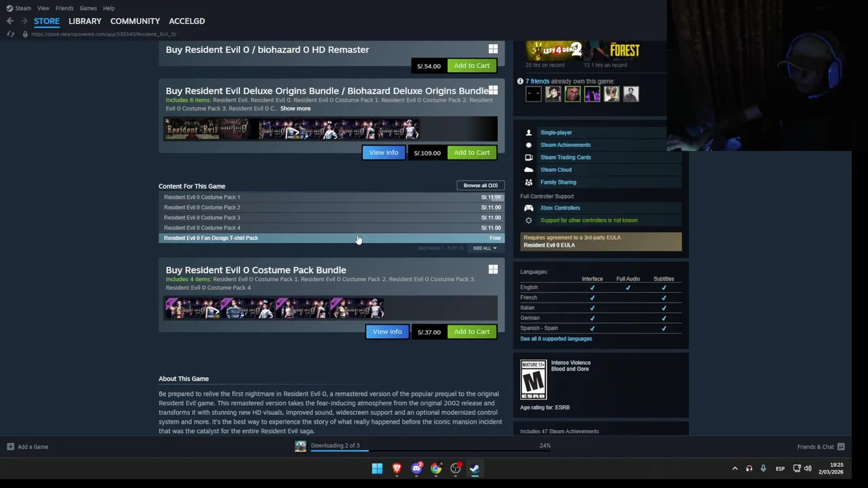This screenshot has height=488, width=868.
Task: Click the ESRB Mature 17+ rating badge
Action: click(533, 380)
